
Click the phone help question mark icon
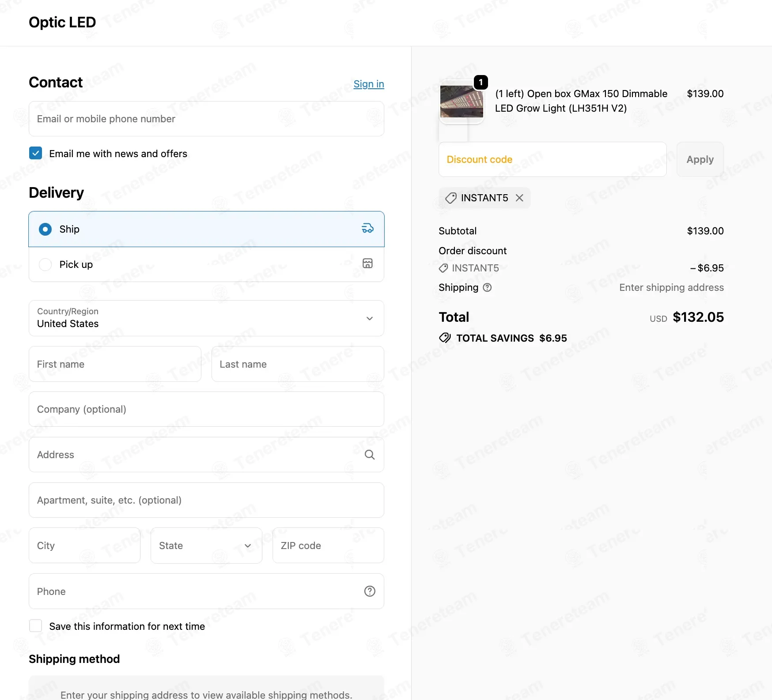(370, 591)
